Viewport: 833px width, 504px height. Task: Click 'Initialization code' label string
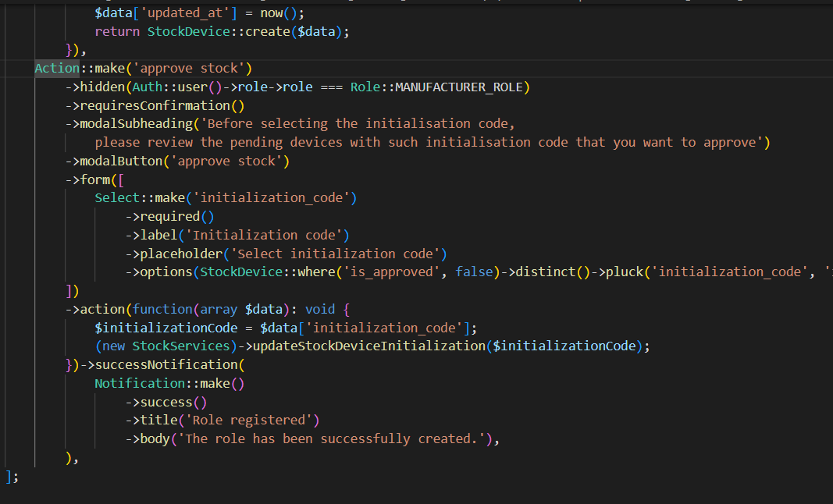click(x=264, y=236)
